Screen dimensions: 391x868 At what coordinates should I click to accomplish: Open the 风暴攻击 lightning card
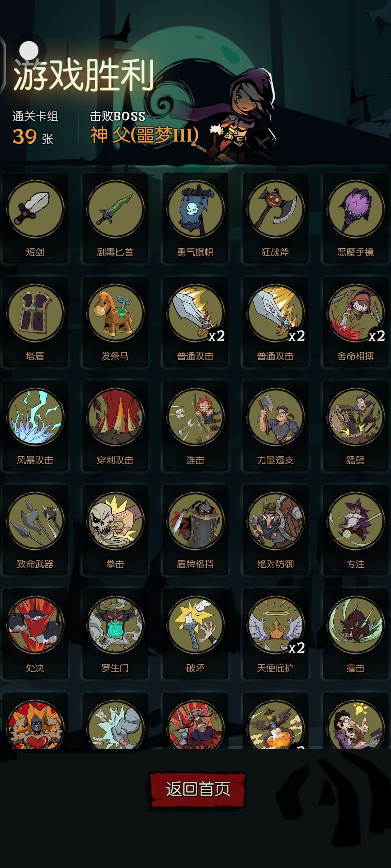(35, 426)
